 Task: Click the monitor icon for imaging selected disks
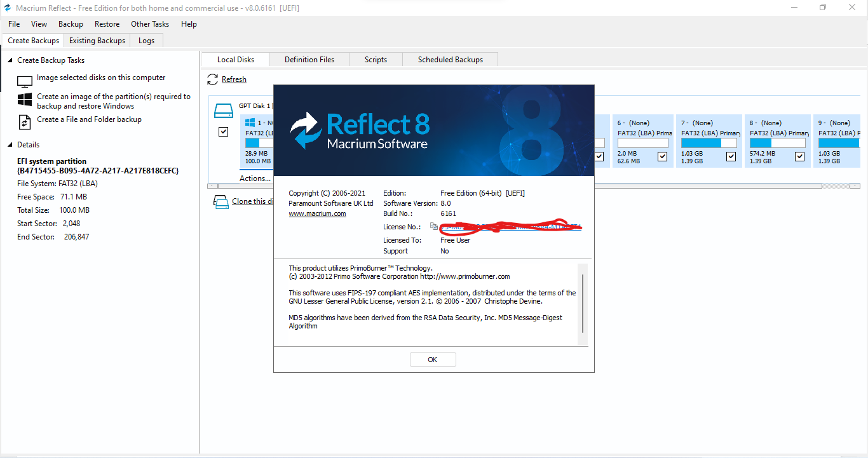[x=25, y=81]
